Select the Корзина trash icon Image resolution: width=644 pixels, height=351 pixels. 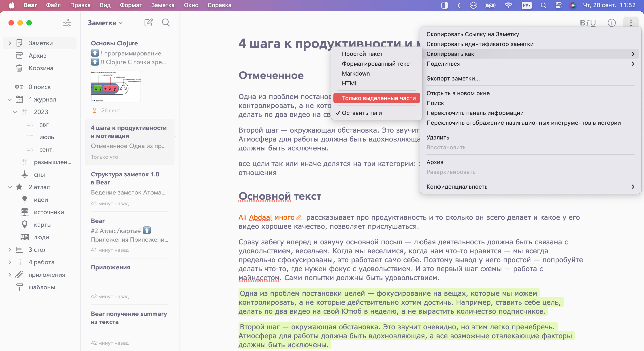(x=19, y=68)
